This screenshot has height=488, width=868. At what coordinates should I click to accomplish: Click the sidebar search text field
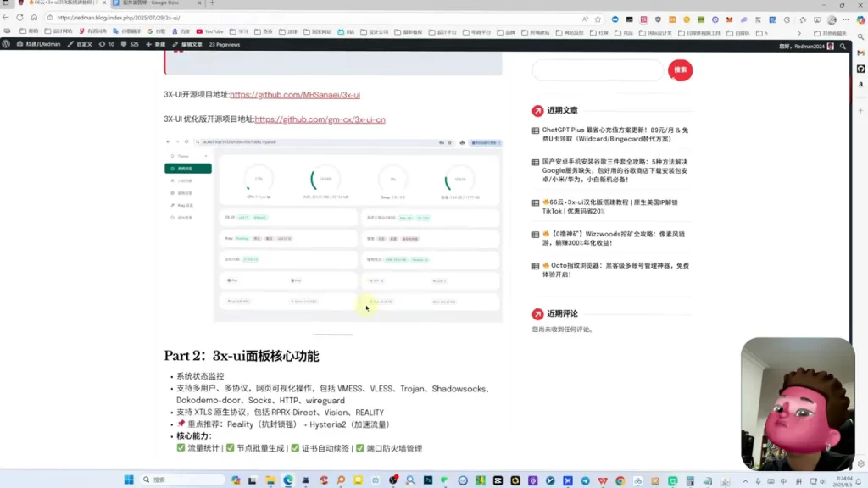598,70
